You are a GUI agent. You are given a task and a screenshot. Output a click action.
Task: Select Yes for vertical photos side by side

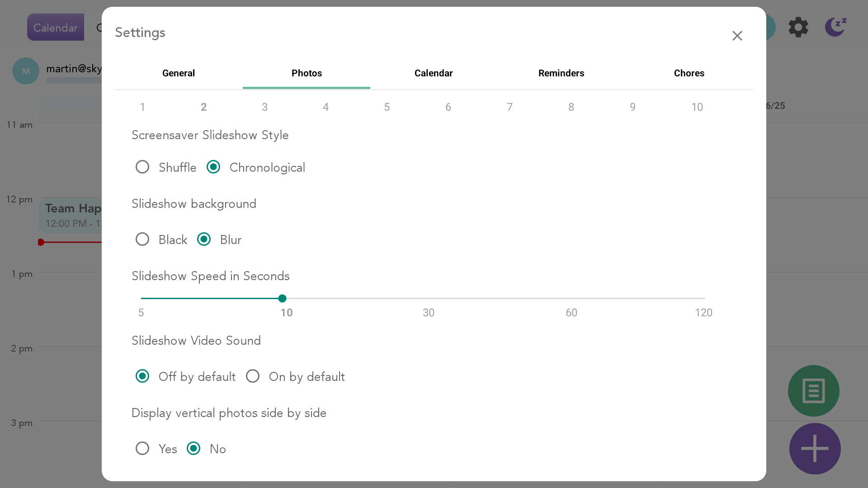coord(142,449)
